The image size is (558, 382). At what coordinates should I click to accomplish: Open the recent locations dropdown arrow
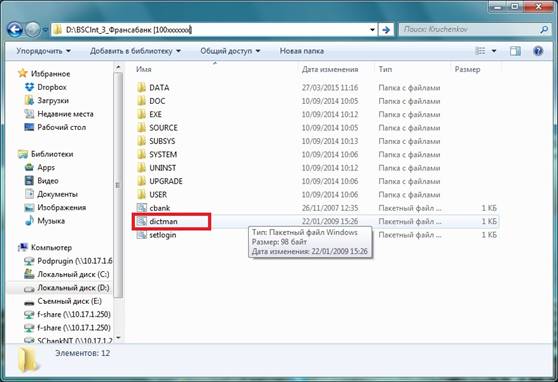coord(45,30)
